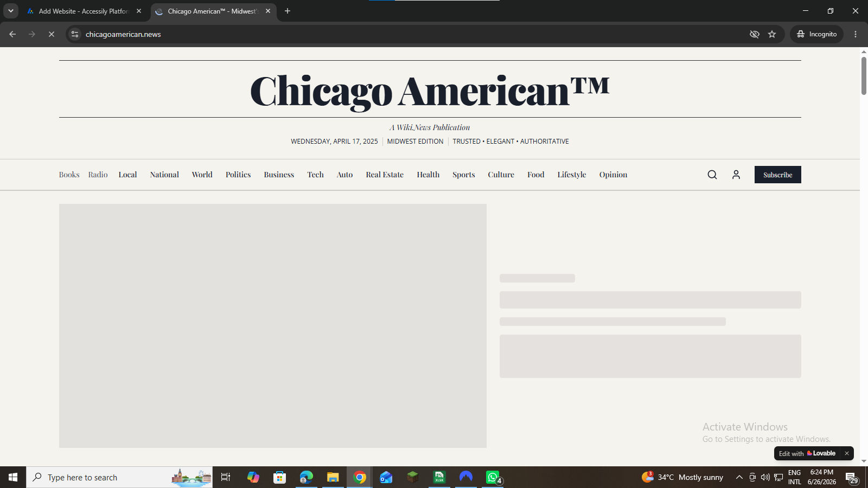Close the Chicago American tab
The height and width of the screenshot is (488, 868).
268,11
